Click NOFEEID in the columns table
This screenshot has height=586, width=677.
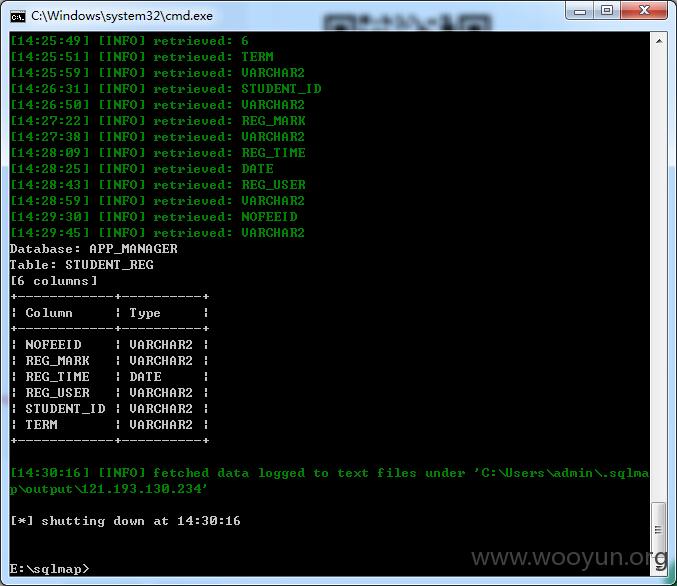(54, 345)
